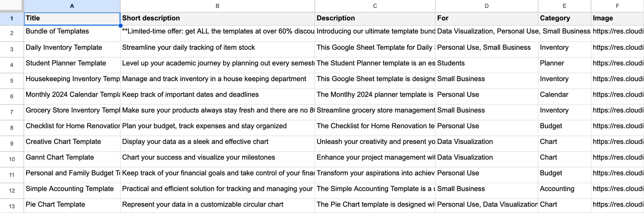The height and width of the screenshot is (213, 644).
Task: Click the column C header
Action: pyautogui.click(x=375, y=6)
